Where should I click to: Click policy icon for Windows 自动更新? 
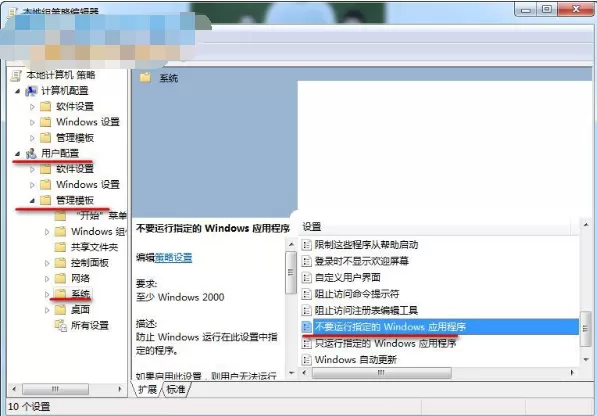[x=306, y=360]
